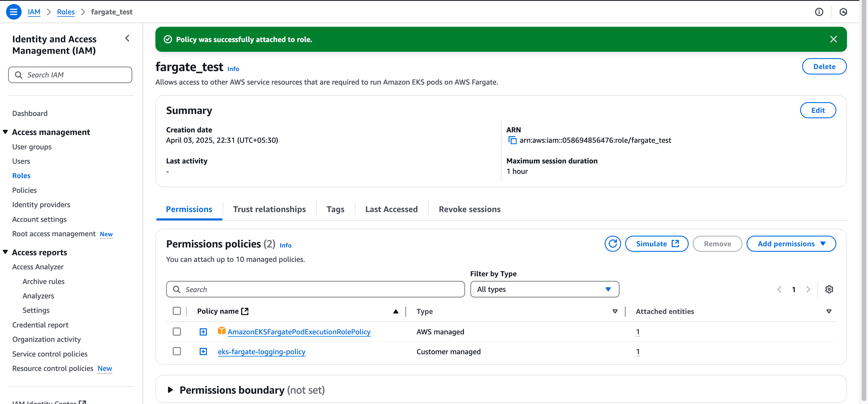Check the AmazonEKSFargatePodExecutionRolePolicy checkbox
This screenshot has height=404, width=868.
coord(177,331)
